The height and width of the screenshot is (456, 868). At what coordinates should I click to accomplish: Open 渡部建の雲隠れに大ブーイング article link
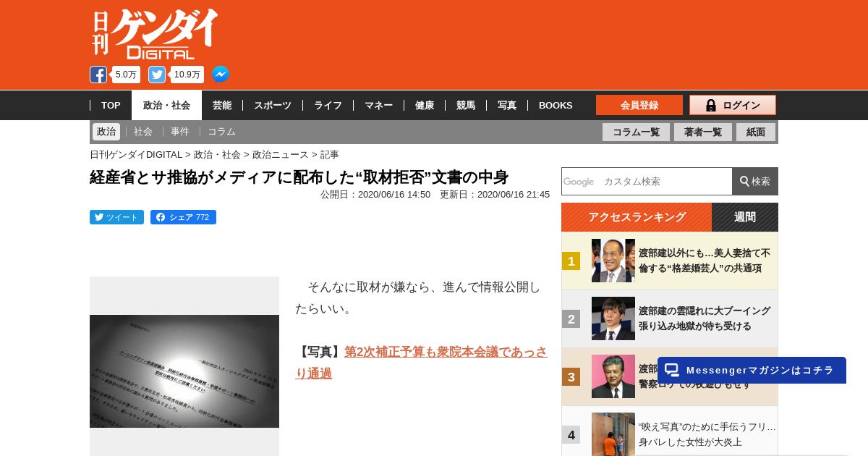(x=705, y=318)
